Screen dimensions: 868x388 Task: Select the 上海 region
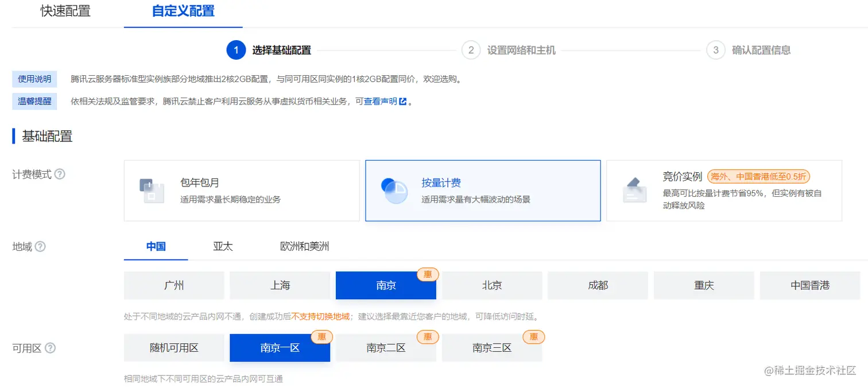280,285
